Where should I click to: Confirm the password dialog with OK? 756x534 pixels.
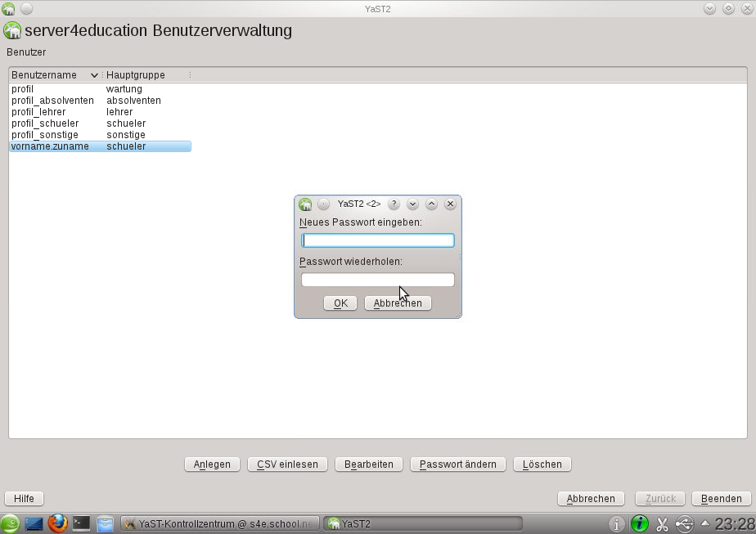point(340,303)
